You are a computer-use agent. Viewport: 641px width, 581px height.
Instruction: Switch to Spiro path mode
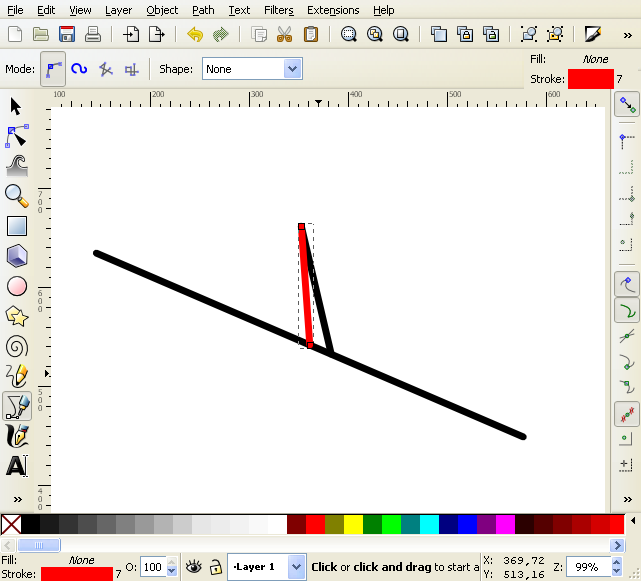79,69
